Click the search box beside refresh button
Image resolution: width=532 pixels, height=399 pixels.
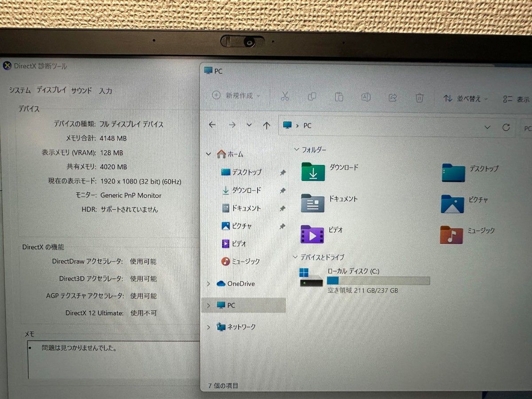[526, 128]
